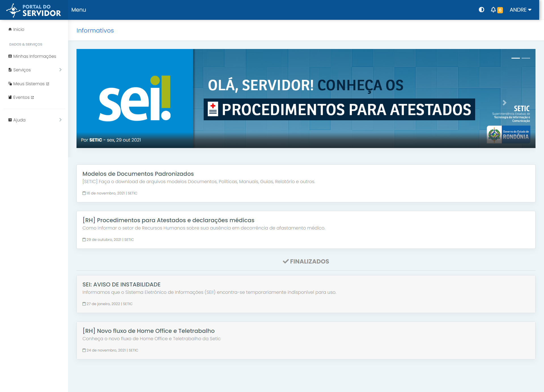Click calendar icon by 27 de janeiro
544x392 pixels.
click(x=84, y=304)
